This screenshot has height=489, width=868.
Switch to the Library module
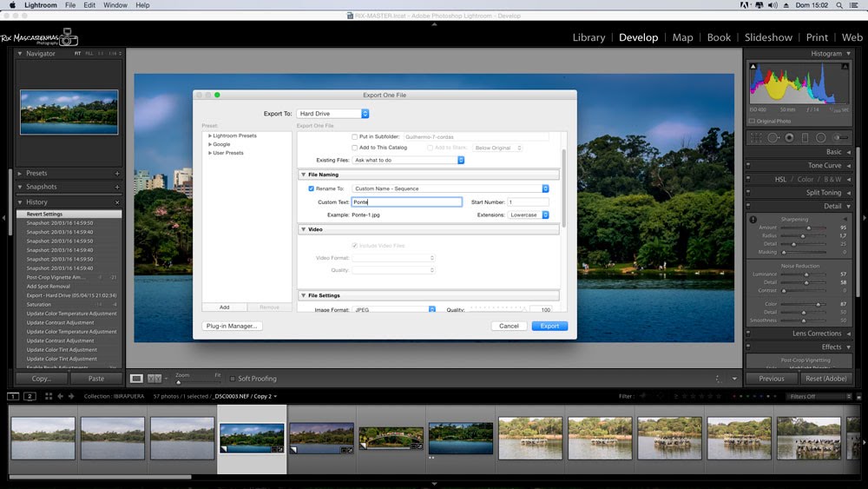click(x=589, y=37)
